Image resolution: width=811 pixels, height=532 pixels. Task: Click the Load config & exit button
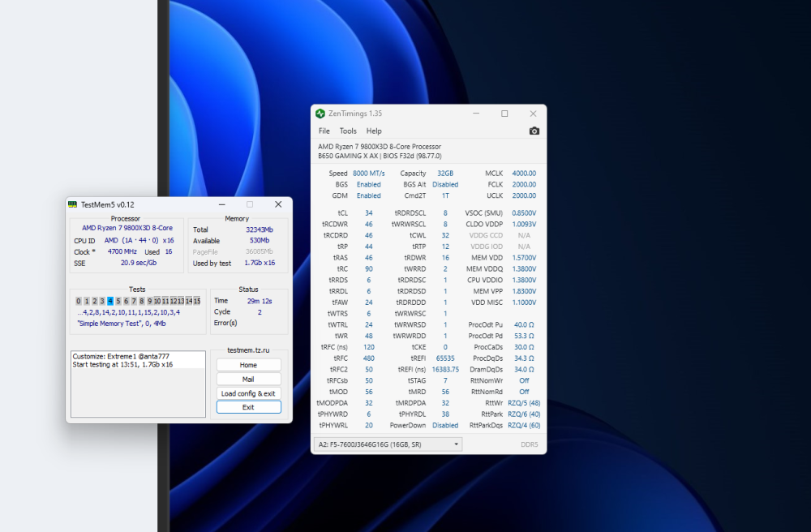point(248,393)
